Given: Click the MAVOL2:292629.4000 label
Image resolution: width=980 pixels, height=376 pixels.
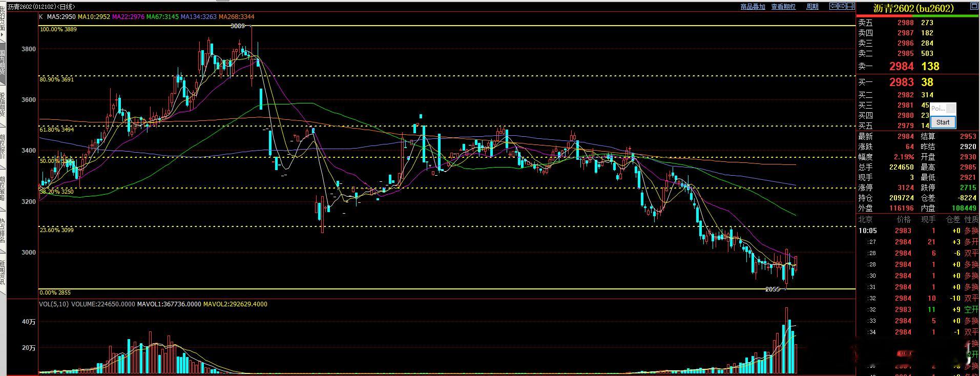Looking at the screenshot, I should point(235,304).
